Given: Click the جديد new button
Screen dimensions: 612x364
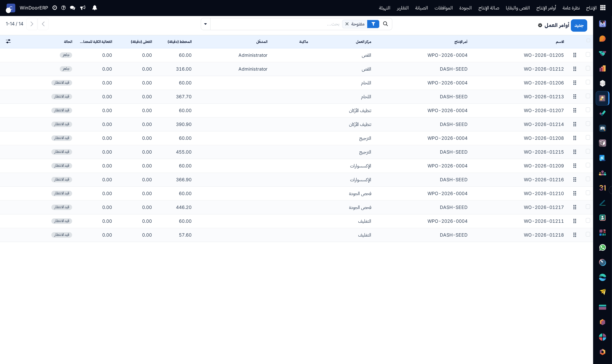Looking at the screenshot, I should [579, 25].
